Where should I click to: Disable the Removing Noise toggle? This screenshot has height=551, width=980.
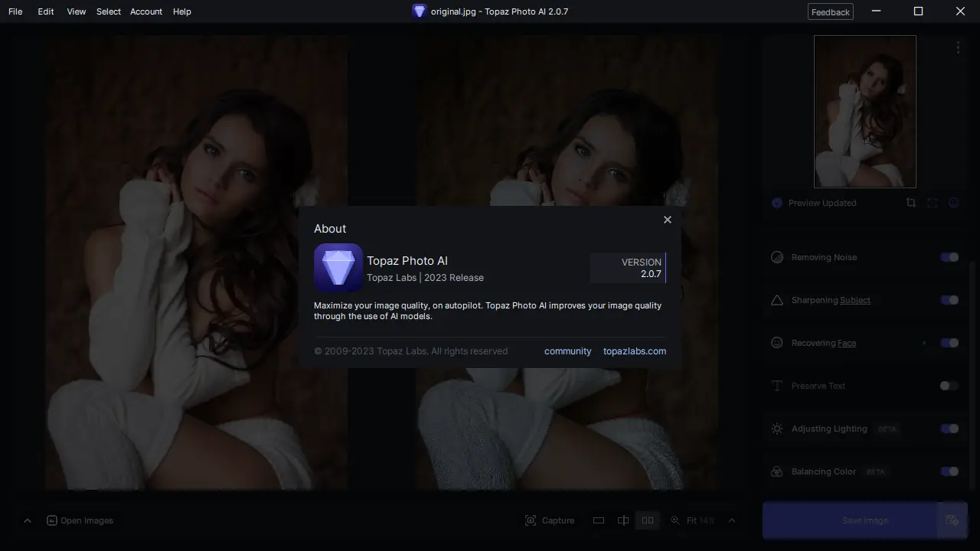click(x=949, y=257)
